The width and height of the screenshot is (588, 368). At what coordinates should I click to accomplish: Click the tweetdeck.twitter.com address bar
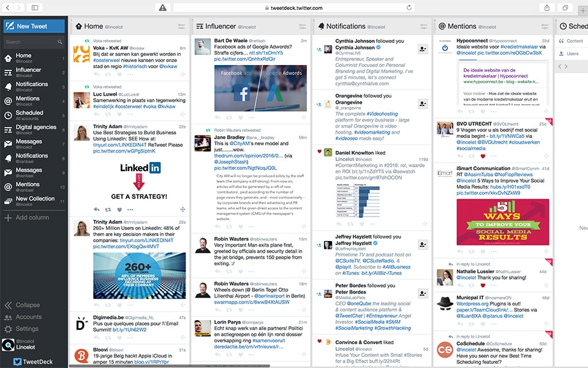(293, 7)
